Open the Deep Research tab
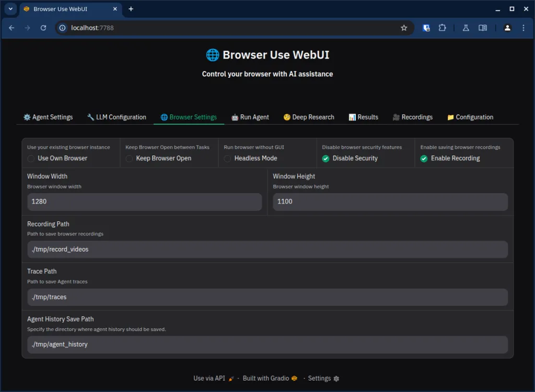 click(309, 117)
